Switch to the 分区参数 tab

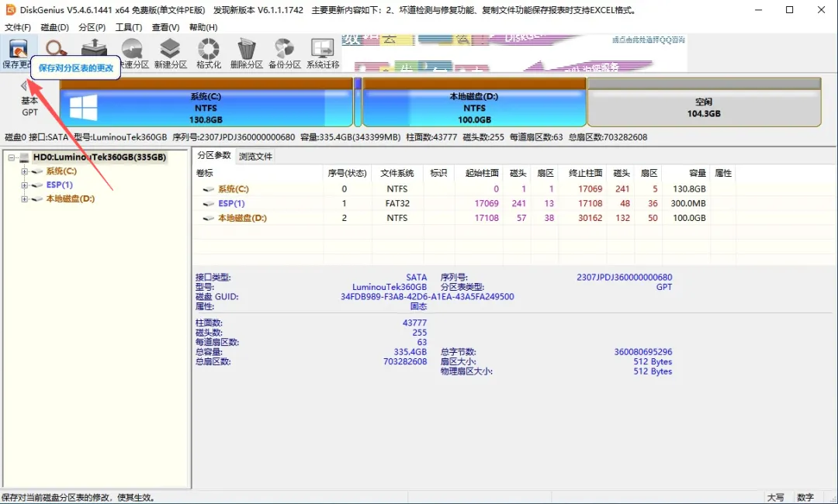[214, 155]
